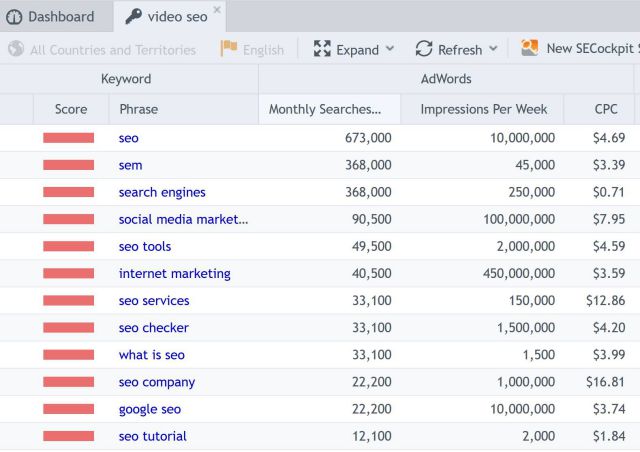Screen dimensions: 640x452
Task: Click the Dashboard gauge icon
Action: 15,17
